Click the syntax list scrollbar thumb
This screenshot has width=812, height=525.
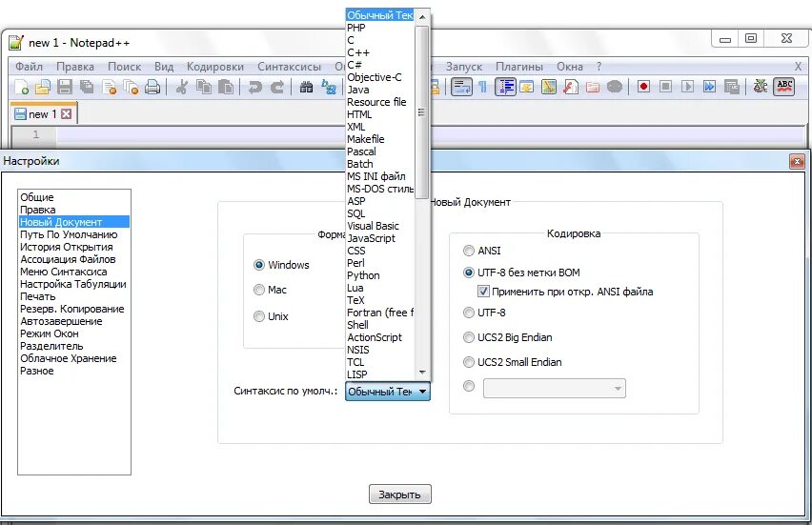click(422, 112)
